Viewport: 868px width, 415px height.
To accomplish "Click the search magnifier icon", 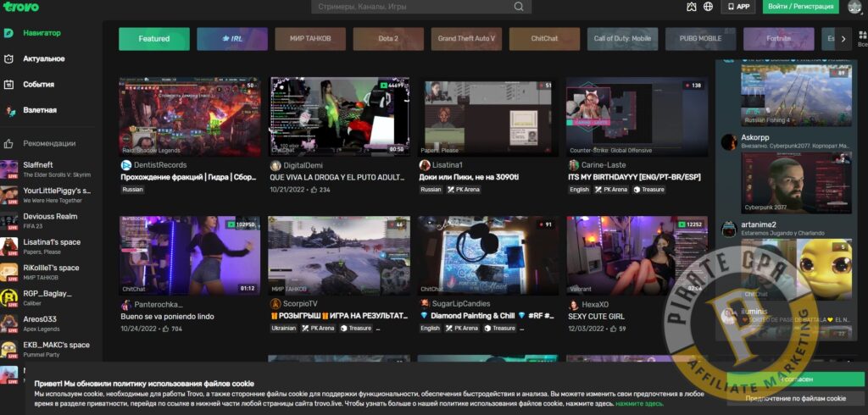I will (x=518, y=7).
